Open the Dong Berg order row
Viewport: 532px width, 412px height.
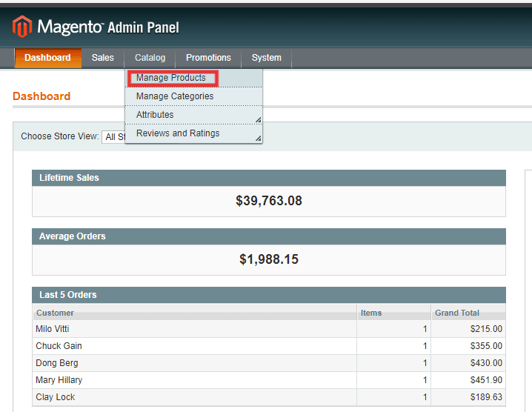coord(269,363)
